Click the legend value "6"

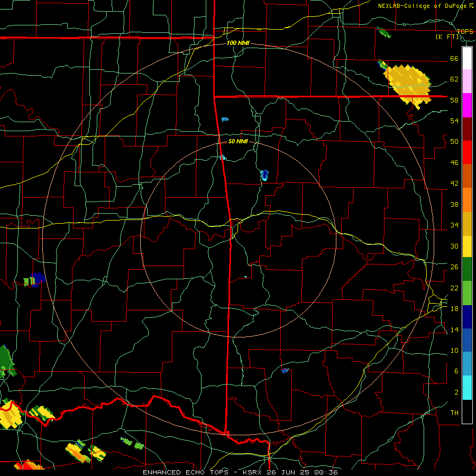456,371
